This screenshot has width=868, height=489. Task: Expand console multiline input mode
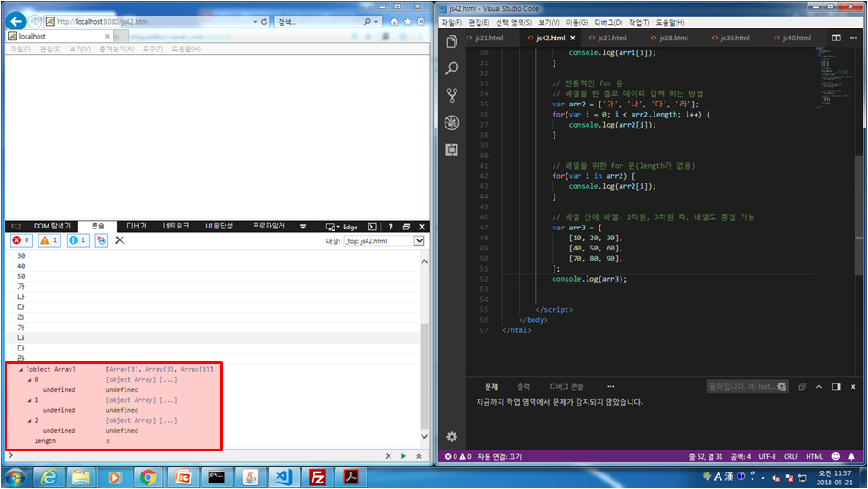point(419,456)
